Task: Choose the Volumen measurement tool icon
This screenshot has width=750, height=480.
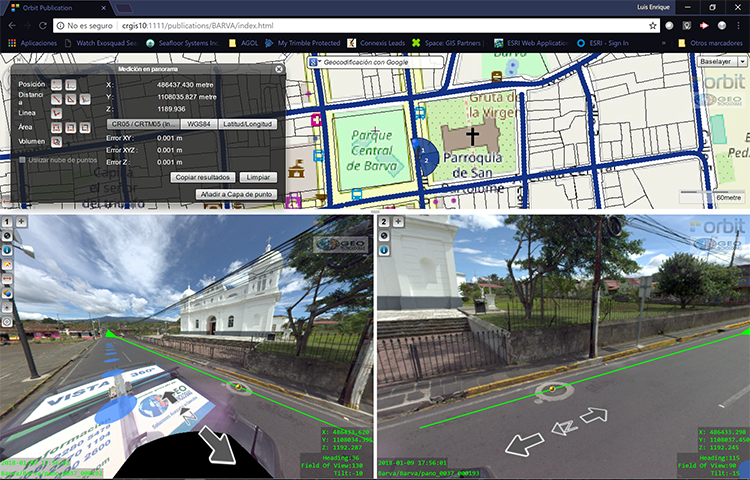Action: (x=57, y=141)
